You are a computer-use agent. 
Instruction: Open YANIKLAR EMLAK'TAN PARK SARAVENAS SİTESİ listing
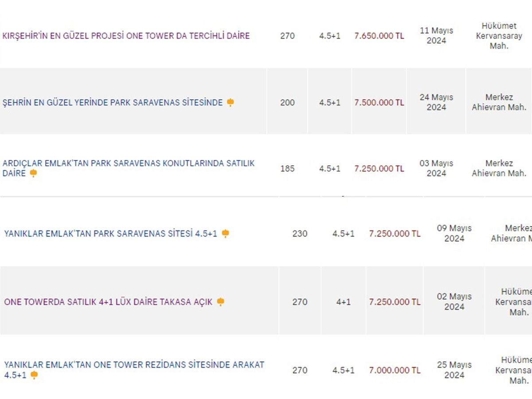point(111,234)
